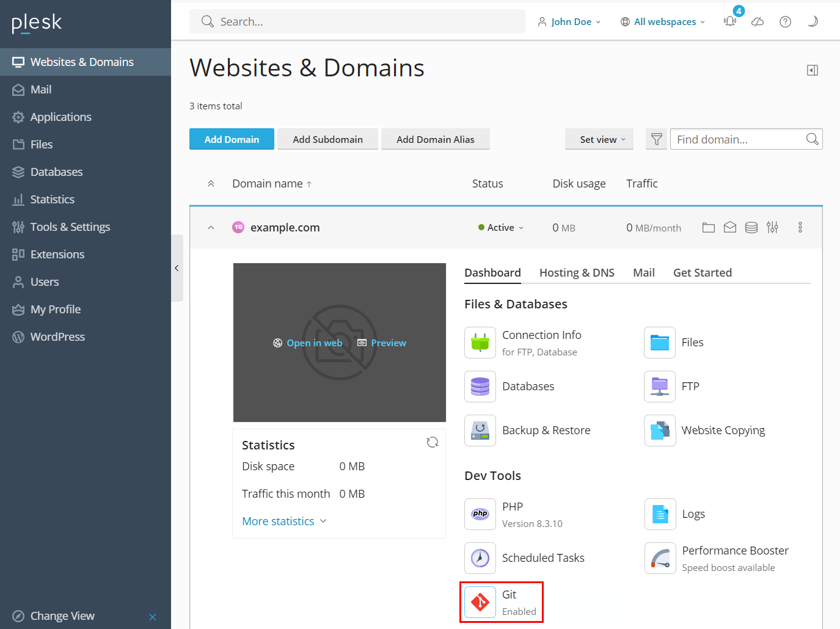
Task: Click the Open in web link
Action: (308, 343)
